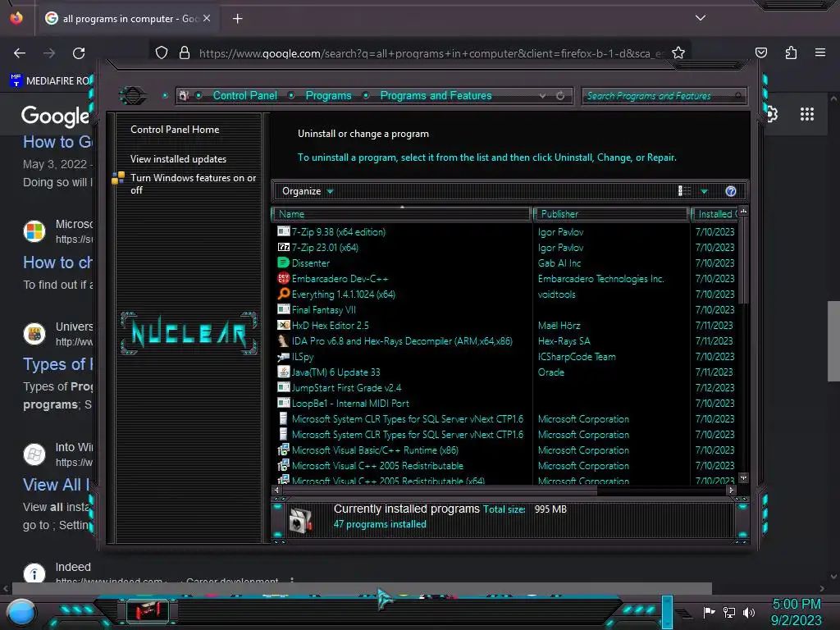The width and height of the screenshot is (840, 630).
Task: Select 7-Zip 9.38 (x64 edition)
Action: click(x=339, y=231)
